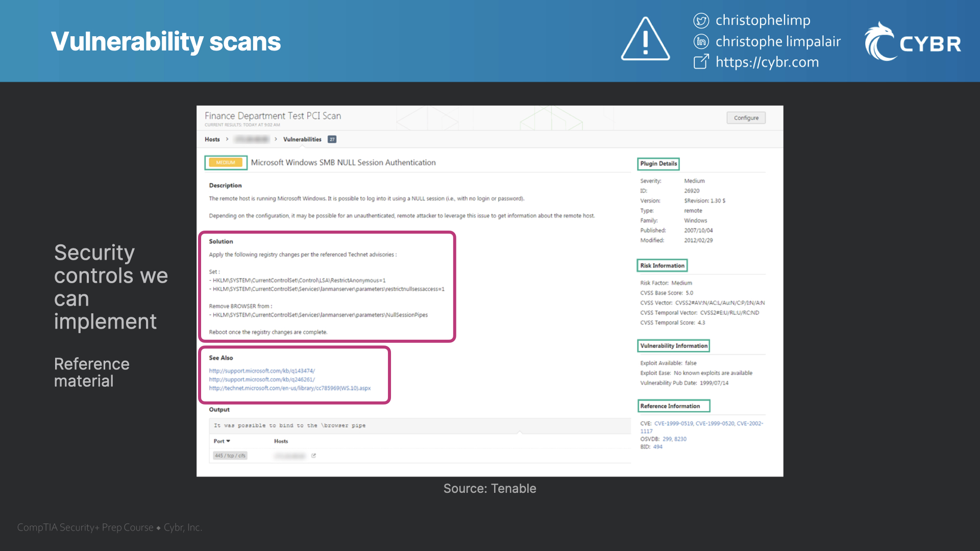Click the external link icon beside the host
This screenshot has width=980, height=551.
[313, 456]
